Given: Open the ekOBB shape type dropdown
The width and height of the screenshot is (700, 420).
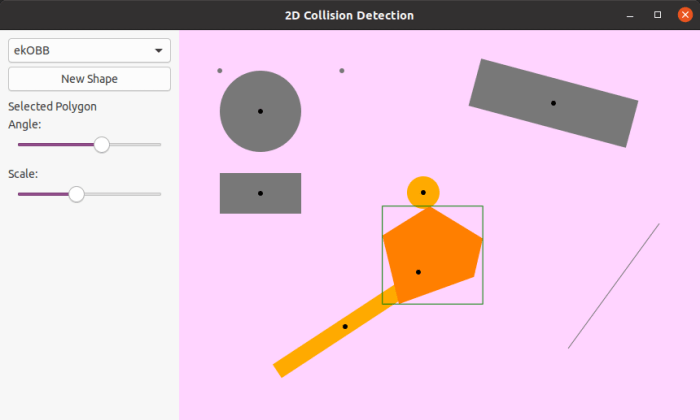Looking at the screenshot, I should click(89, 50).
